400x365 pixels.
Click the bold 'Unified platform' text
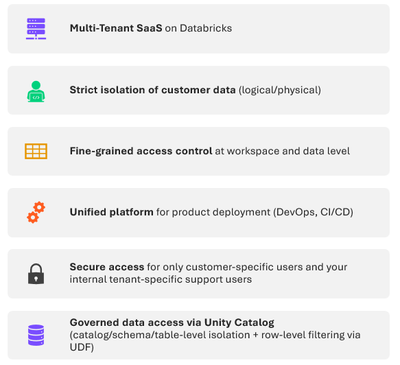pyautogui.click(x=111, y=212)
